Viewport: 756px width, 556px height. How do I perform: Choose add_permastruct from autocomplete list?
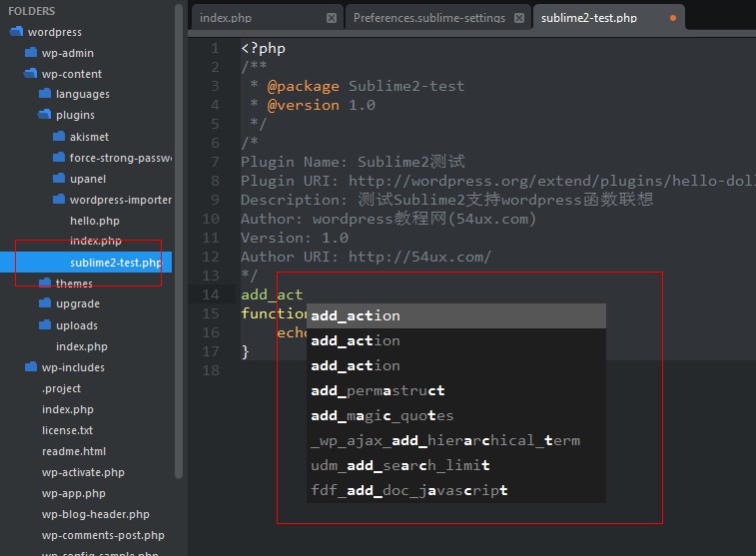[x=378, y=390]
